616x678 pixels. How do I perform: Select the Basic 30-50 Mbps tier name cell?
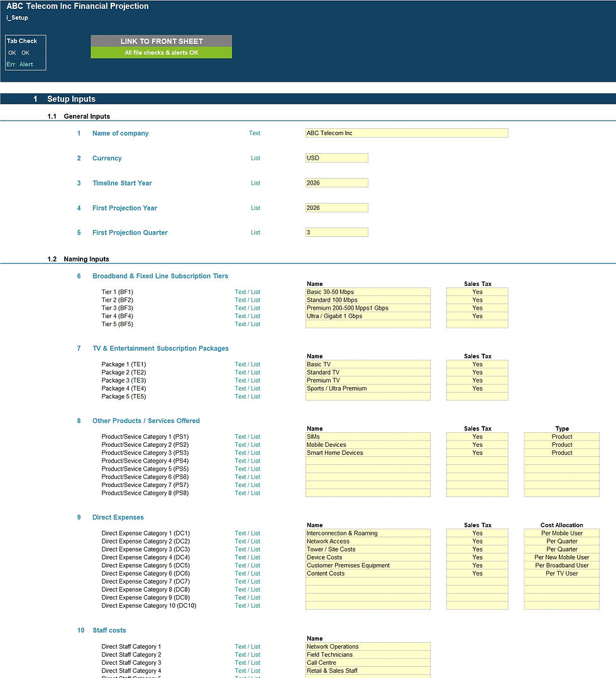368,292
